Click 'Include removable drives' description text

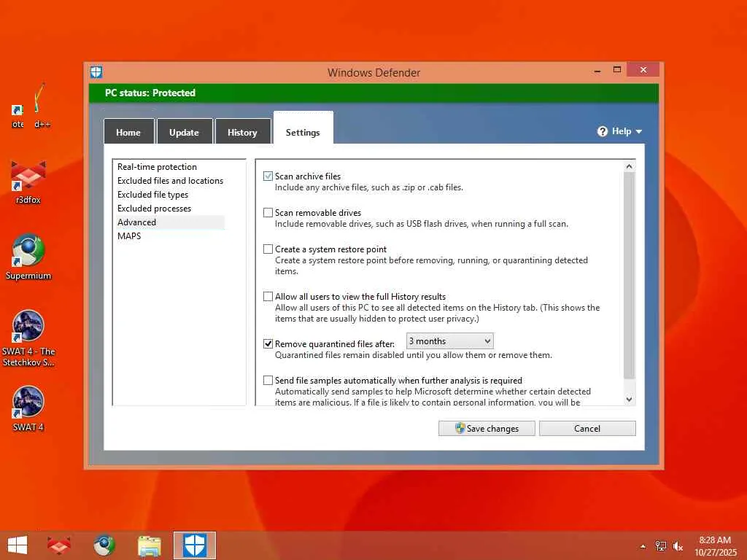422,224
